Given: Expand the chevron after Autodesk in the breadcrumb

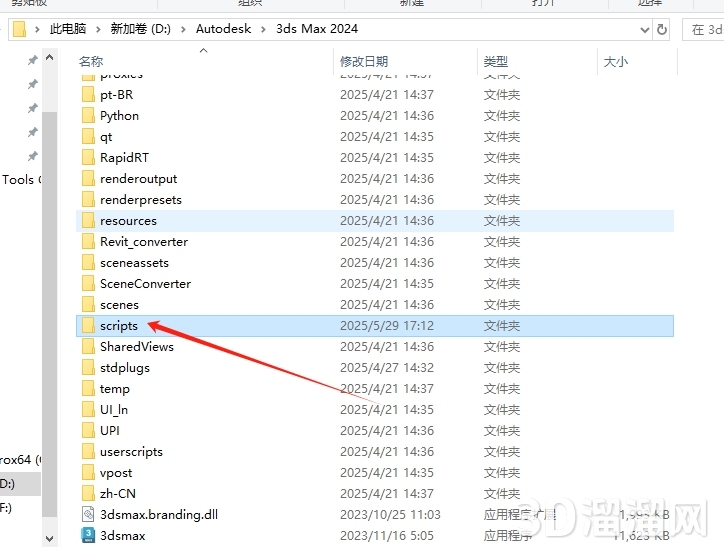Looking at the screenshot, I should point(266,30).
